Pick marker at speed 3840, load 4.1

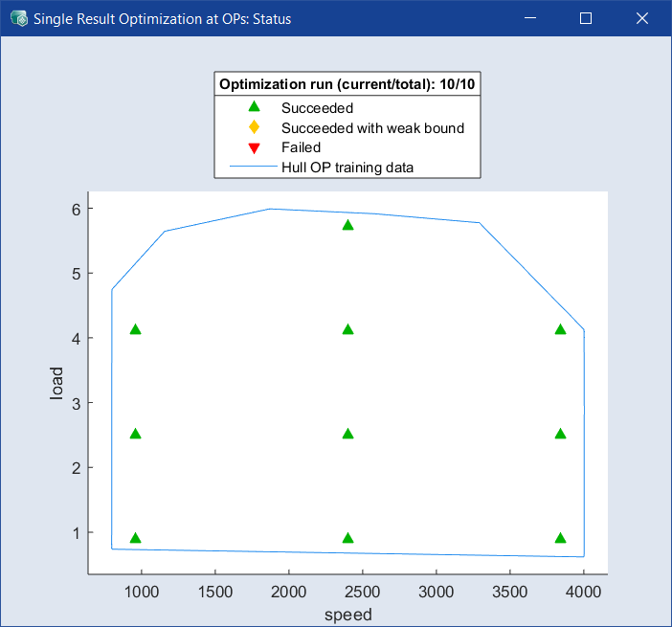point(561,329)
